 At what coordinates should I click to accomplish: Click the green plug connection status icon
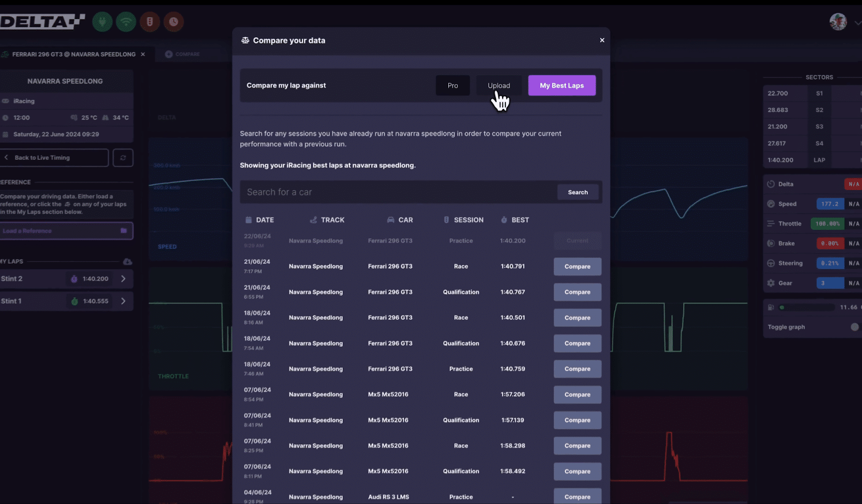[102, 22]
